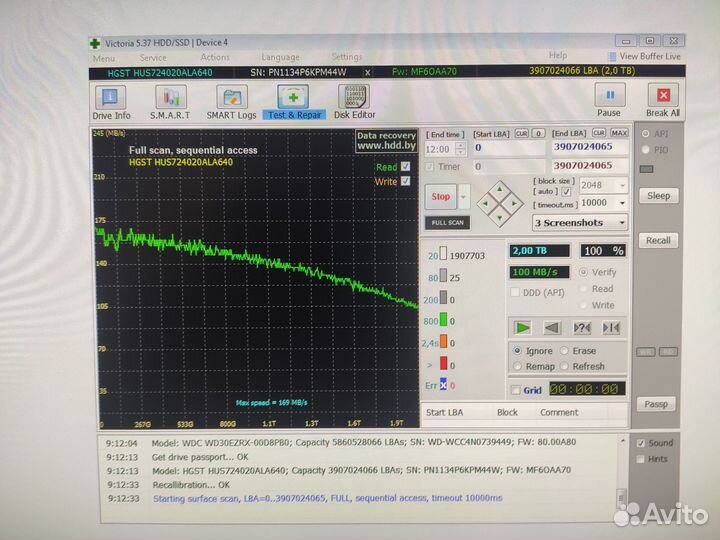Select the Erase radio option
Screen dimensions: 720x540
click(566, 351)
